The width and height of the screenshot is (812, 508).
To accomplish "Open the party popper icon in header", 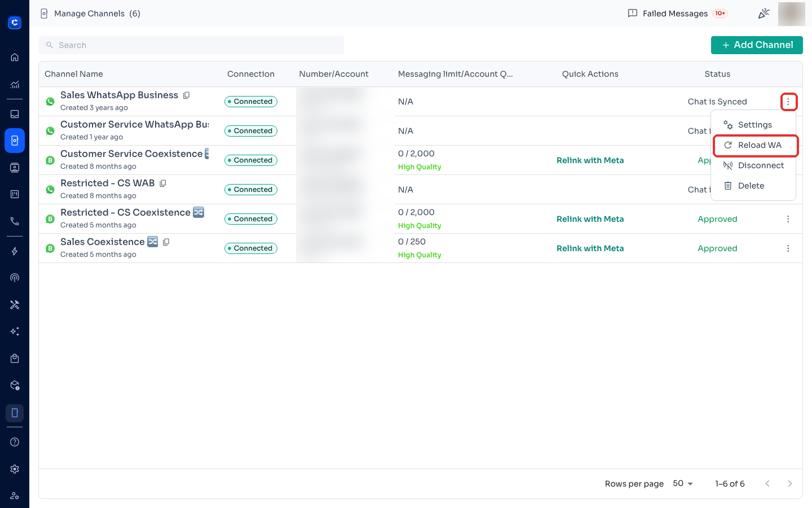I will pyautogui.click(x=764, y=13).
